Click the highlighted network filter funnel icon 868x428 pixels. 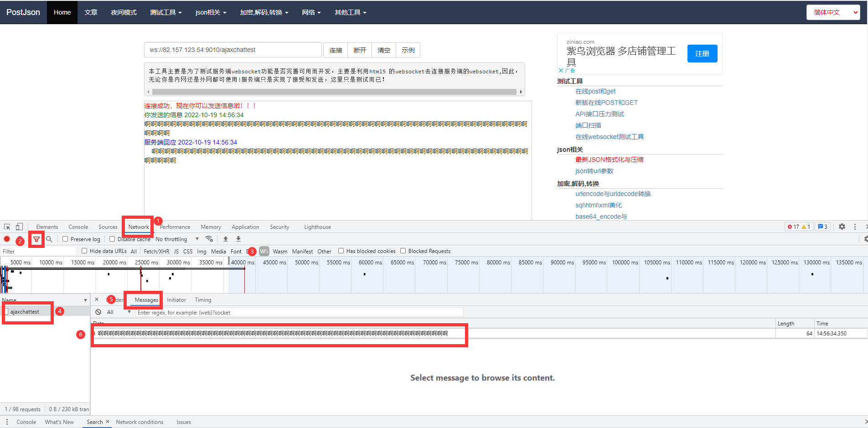tap(36, 239)
